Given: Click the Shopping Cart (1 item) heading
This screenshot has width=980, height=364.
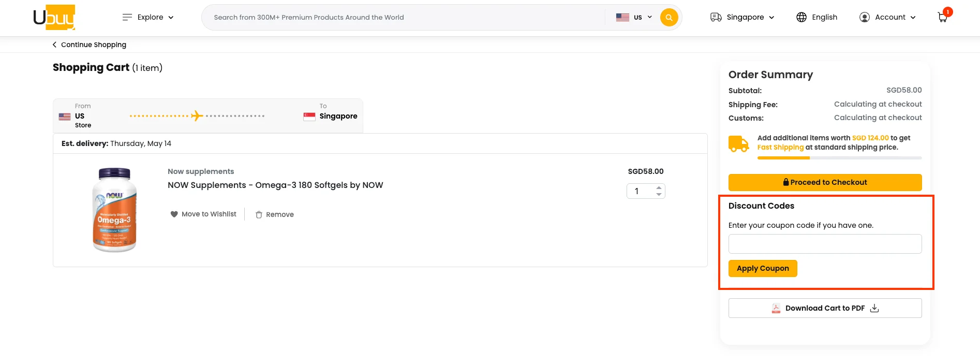Looking at the screenshot, I should (108, 68).
